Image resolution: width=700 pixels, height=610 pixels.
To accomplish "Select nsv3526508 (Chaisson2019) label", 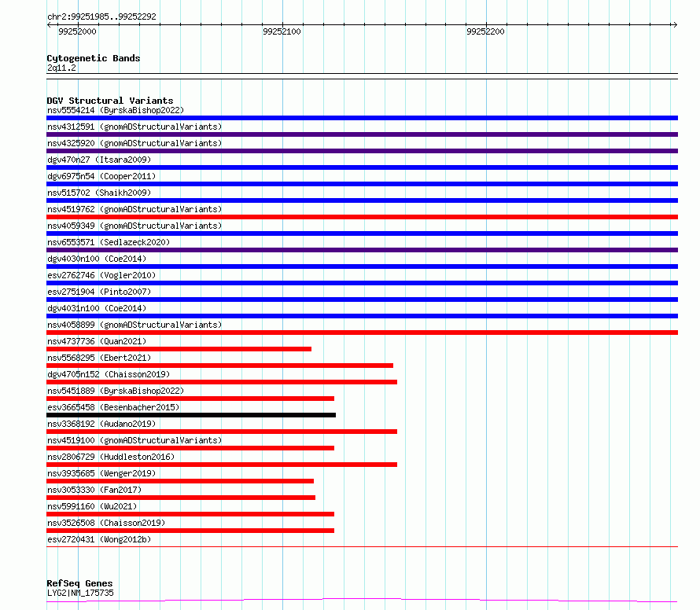I will (x=106, y=523).
